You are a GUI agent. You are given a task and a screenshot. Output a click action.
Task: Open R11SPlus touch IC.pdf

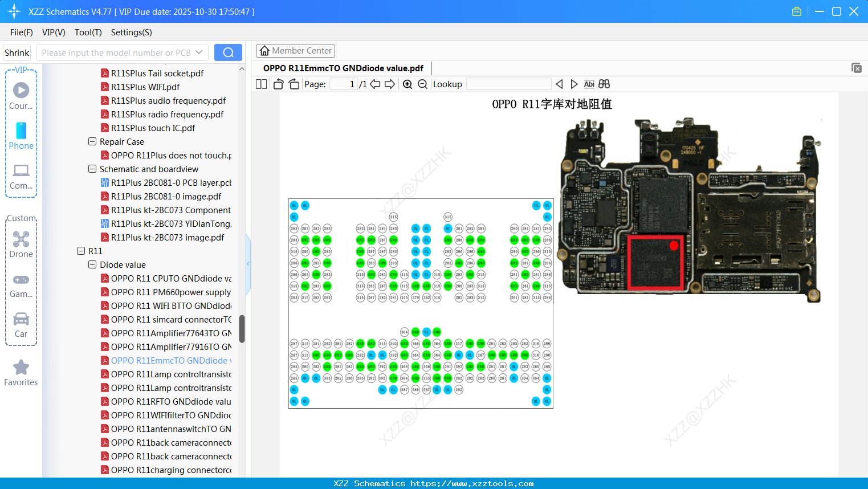148,128
